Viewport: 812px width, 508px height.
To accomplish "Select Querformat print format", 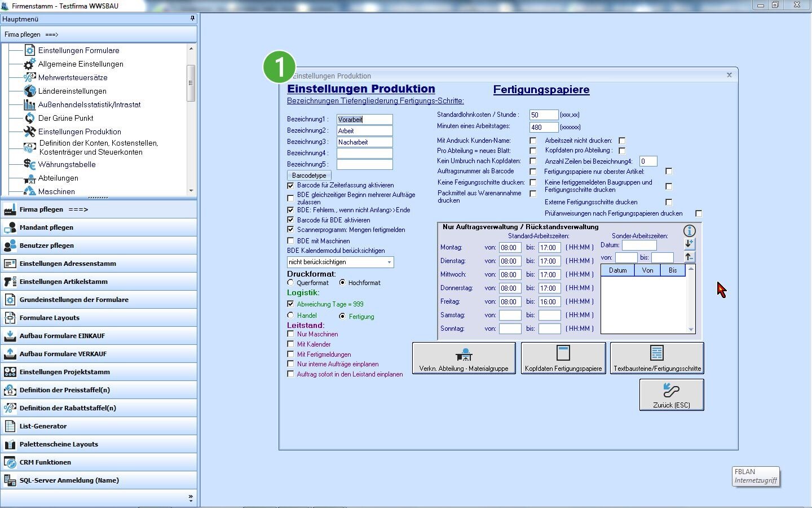I will pos(290,283).
